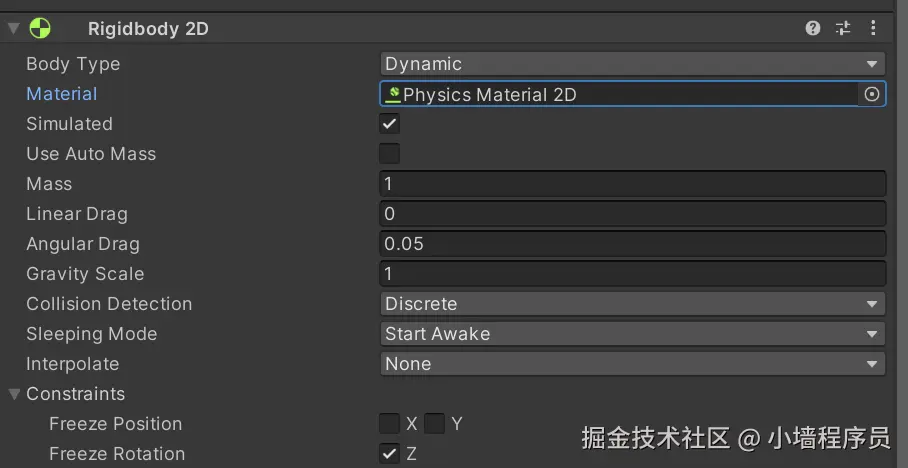
Task: Open the Body Type dropdown
Action: 633,64
